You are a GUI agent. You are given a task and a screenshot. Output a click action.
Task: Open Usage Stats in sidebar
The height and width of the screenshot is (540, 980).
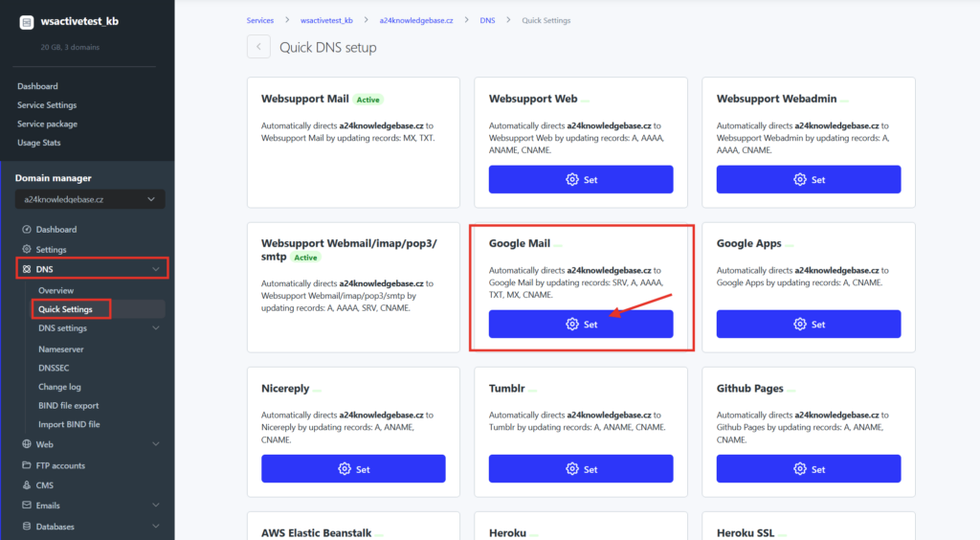[x=38, y=143]
